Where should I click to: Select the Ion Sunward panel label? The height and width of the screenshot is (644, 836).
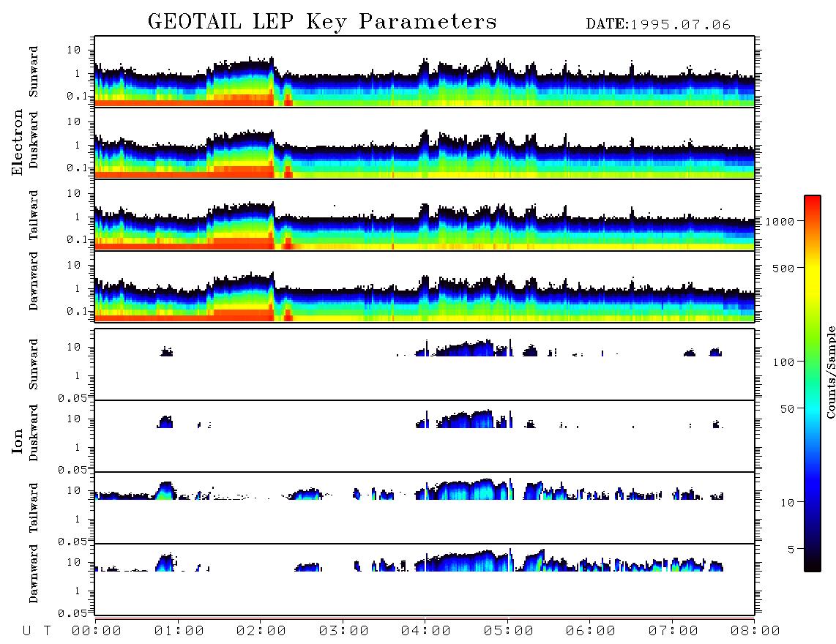point(34,364)
